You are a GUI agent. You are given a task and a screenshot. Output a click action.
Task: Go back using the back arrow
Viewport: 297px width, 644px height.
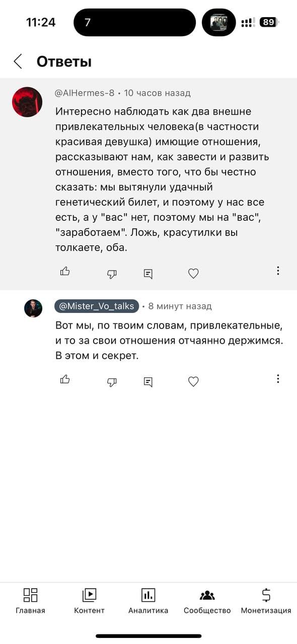(18, 60)
